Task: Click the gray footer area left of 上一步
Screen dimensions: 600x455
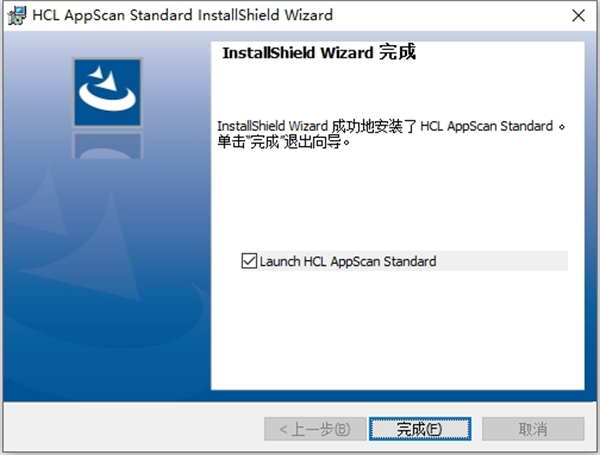Action: point(133,429)
